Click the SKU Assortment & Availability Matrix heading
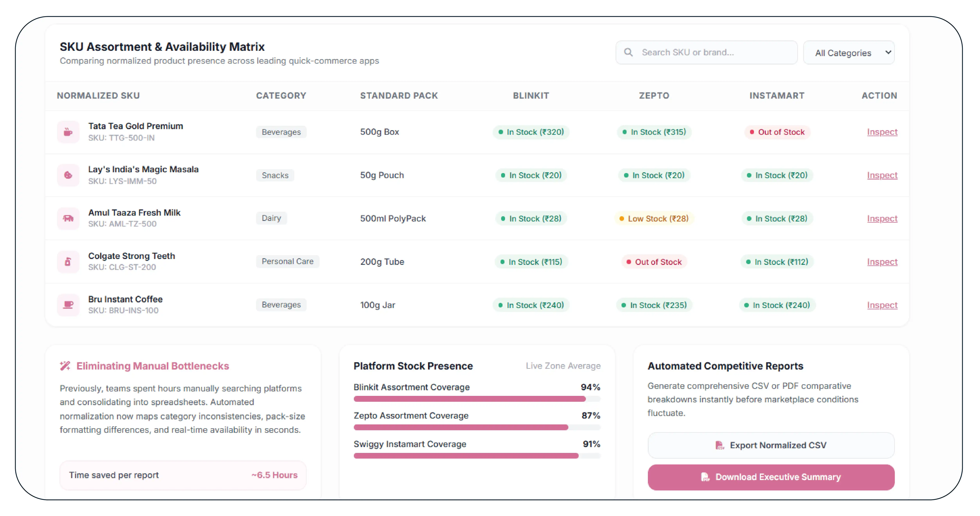 pyautogui.click(x=162, y=47)
